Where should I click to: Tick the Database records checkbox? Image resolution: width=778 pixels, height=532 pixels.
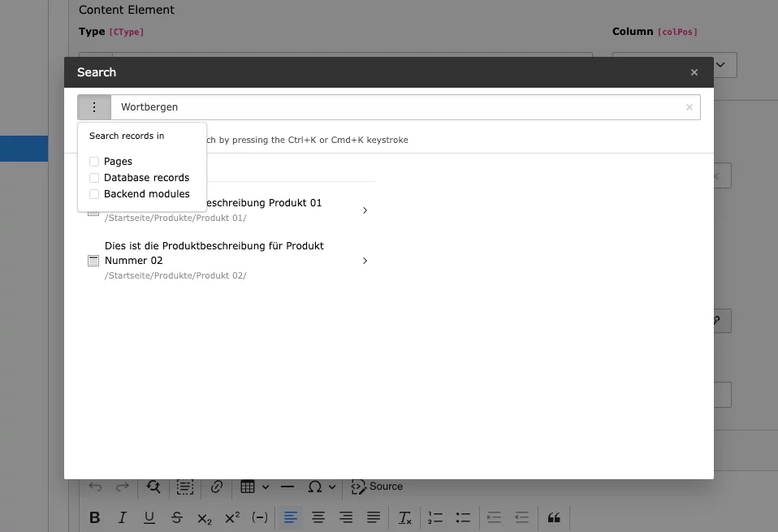(x=94, y=178)
